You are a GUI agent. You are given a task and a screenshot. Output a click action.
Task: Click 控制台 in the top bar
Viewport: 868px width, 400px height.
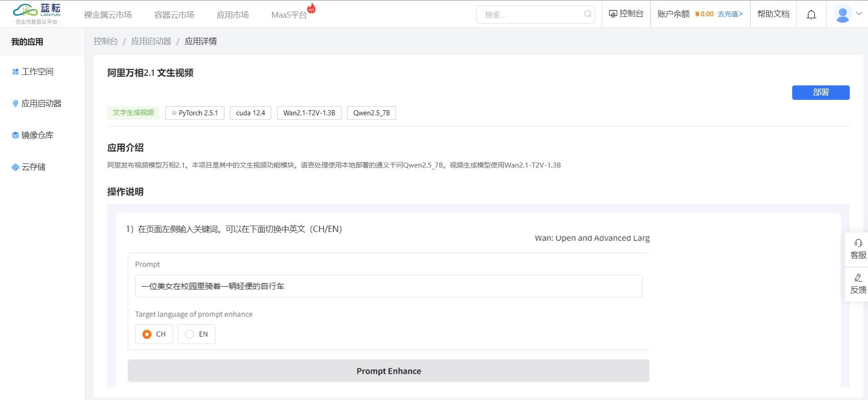[x=631, y=14]
